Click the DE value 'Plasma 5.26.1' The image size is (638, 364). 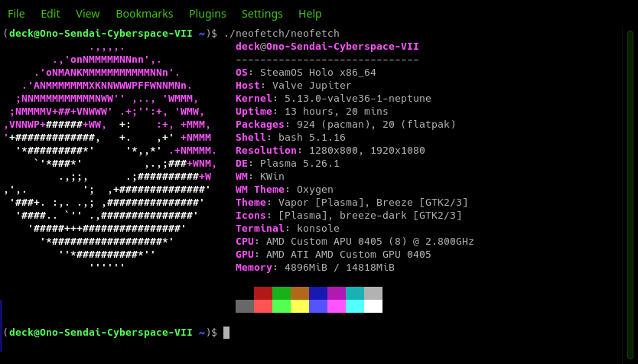coord(299,164)
